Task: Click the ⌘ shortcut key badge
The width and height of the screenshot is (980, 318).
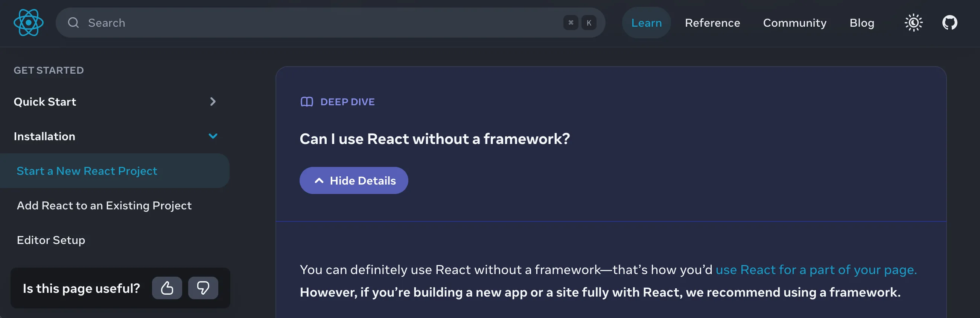Action: point(571,23)
